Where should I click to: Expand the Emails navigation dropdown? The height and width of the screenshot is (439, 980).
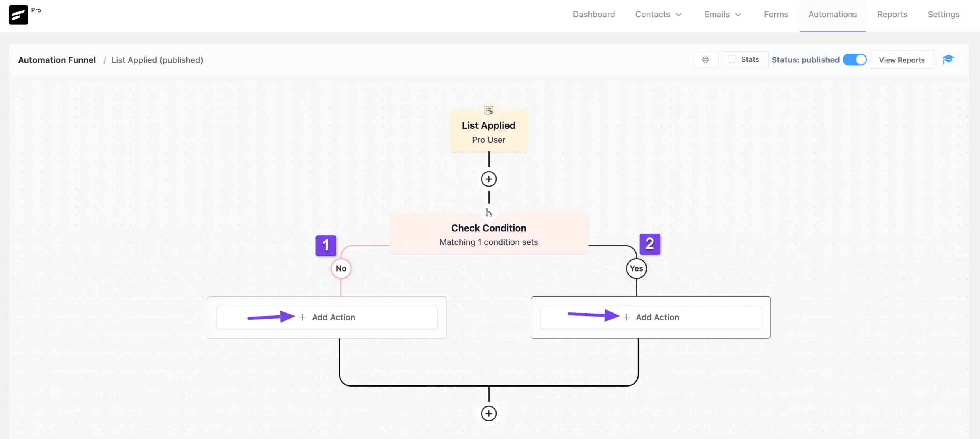[721, 15]
